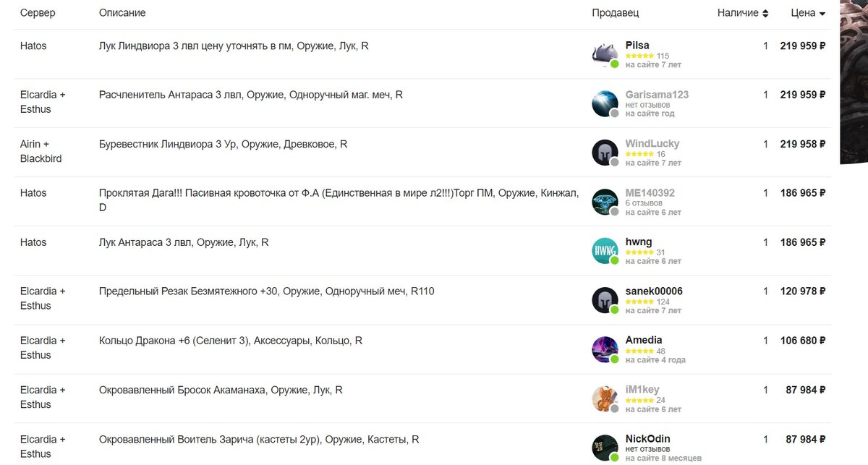
Task: Open WindLucky's helmet avatar
Action: coord(605,153)
